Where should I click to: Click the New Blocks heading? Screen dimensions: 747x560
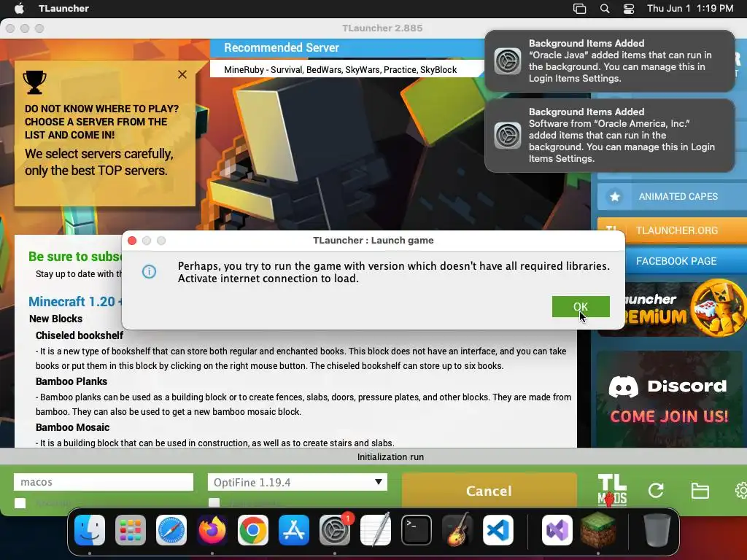point(55,319)
